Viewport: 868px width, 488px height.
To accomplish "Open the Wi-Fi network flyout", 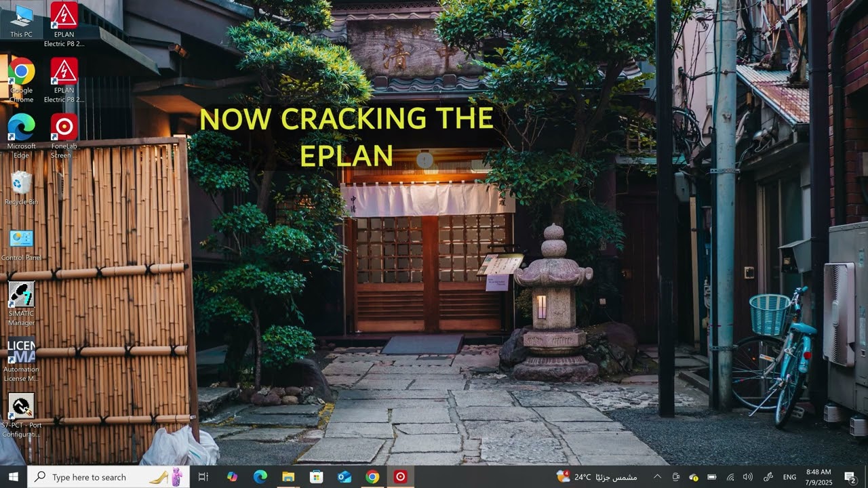I will click(x=730, y=477).
